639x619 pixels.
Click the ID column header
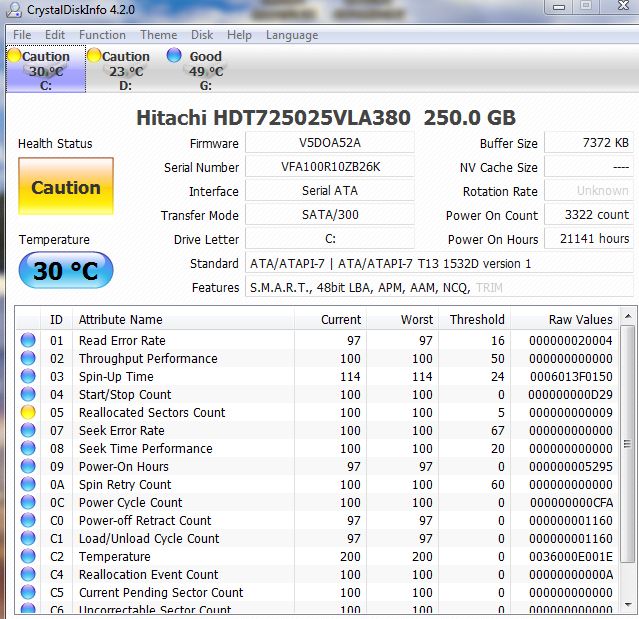click(x=56, y=319)
